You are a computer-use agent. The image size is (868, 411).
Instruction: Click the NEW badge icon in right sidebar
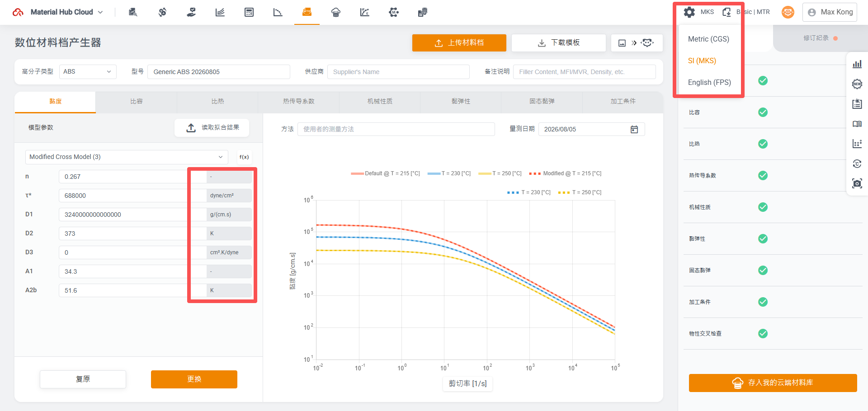click(857, 84)
